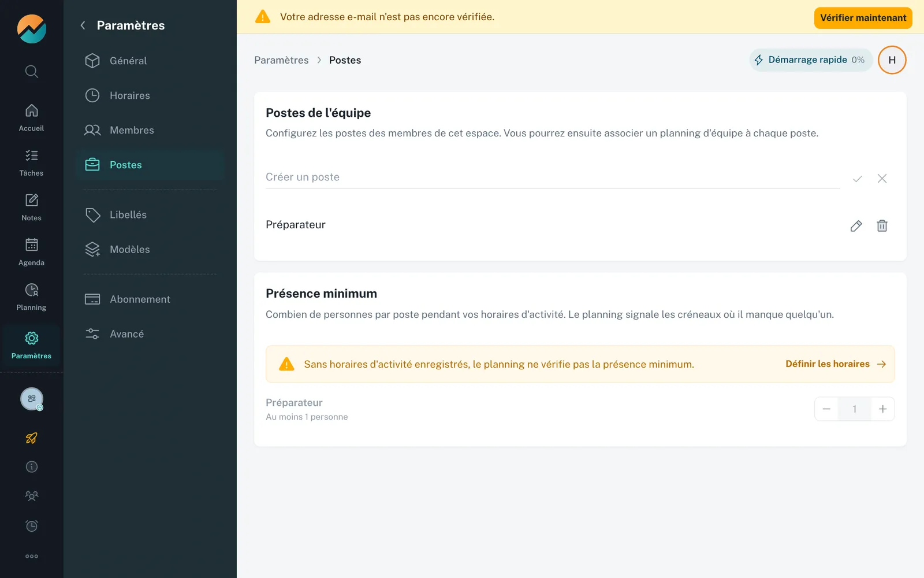Open the search icon in sidebar
Screen dimensions: 924x578
point(32,71)
